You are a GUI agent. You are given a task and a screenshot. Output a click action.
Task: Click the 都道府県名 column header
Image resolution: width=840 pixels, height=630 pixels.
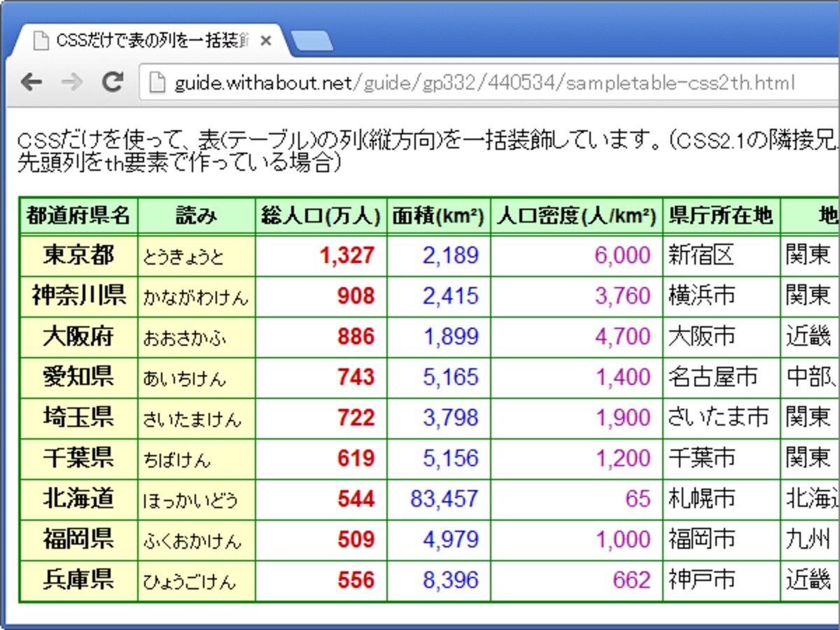[79, 216]
